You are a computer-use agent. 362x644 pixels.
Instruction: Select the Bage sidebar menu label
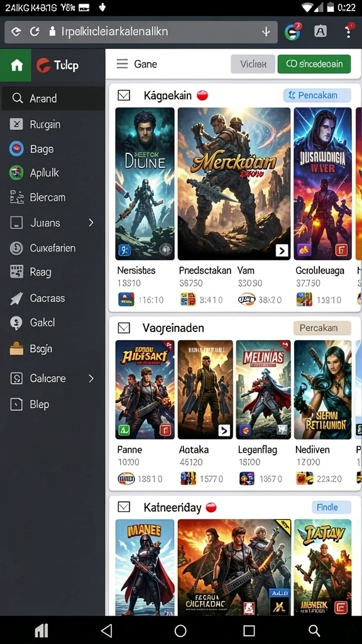(x=42, y=149)
